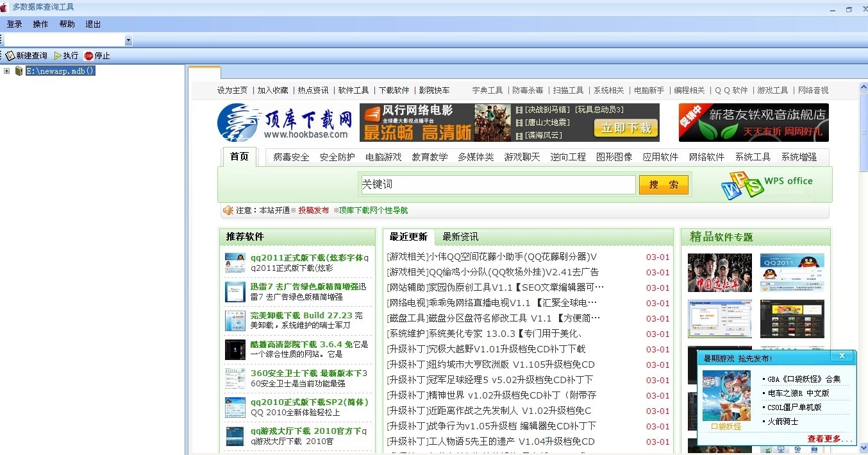Click the 影院快车 top link
This screenshot has width=868, height=455.
click(434, 90)
